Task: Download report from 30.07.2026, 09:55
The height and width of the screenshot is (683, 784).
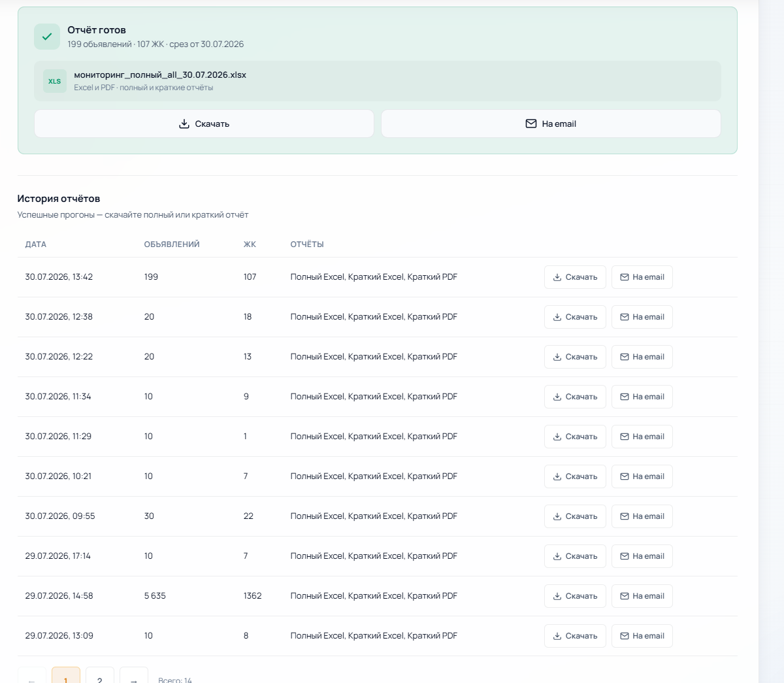Action: [x=575, y=516]
